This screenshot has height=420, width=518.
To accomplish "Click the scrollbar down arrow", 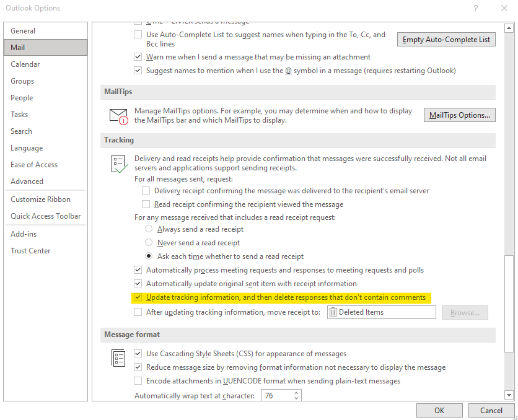I will (x=509, y=395).
